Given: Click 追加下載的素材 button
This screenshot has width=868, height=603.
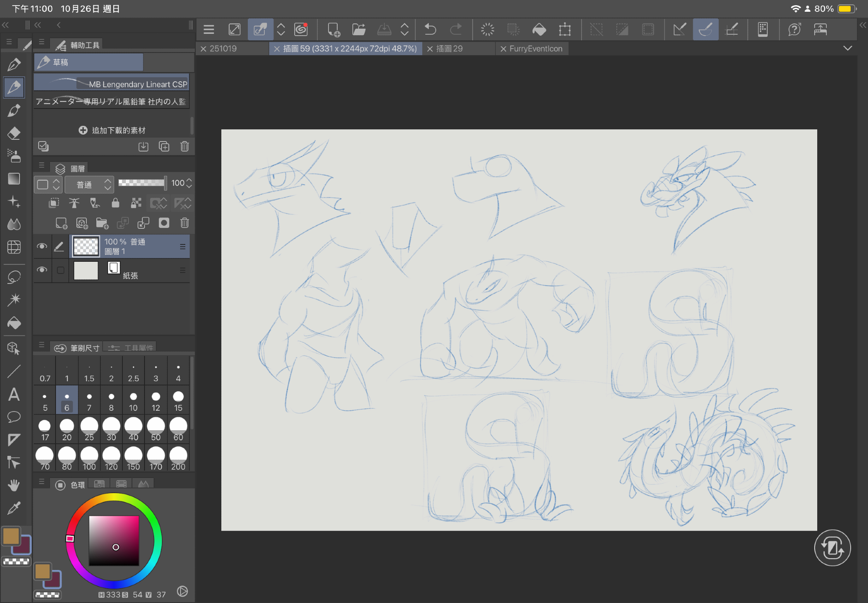Looking at the screenshot, I should (112, 130).
